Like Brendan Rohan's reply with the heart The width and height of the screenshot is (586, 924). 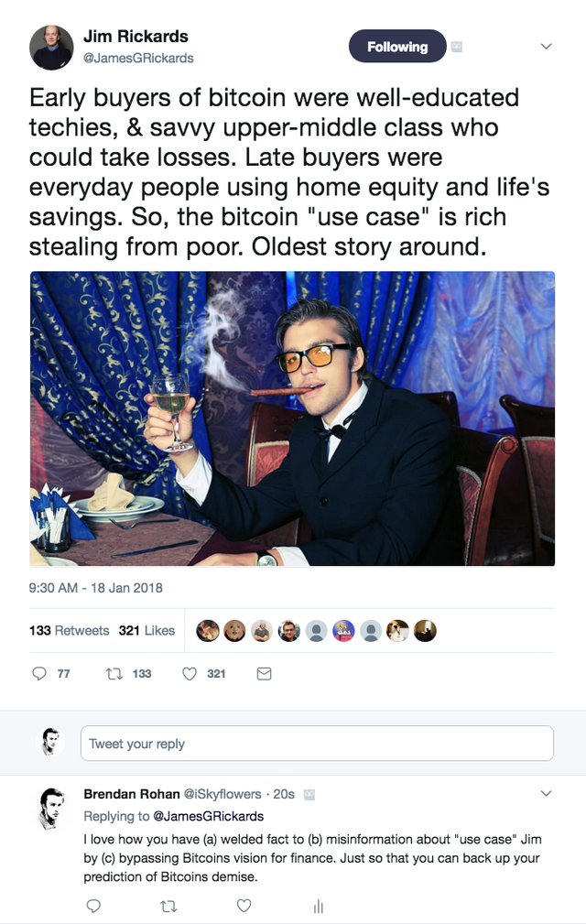pos(244,906)
